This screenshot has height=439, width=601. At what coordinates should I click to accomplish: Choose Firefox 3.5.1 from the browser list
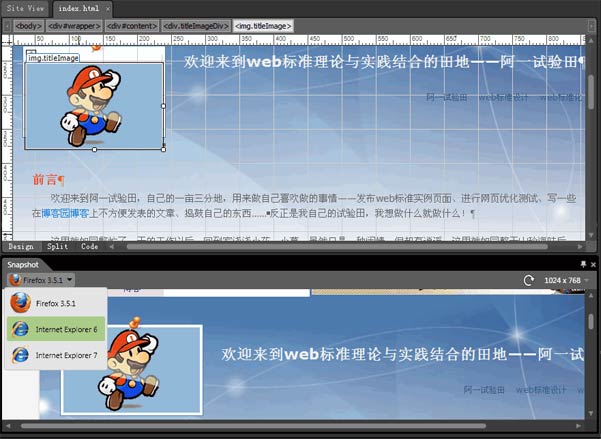(56, 303)
